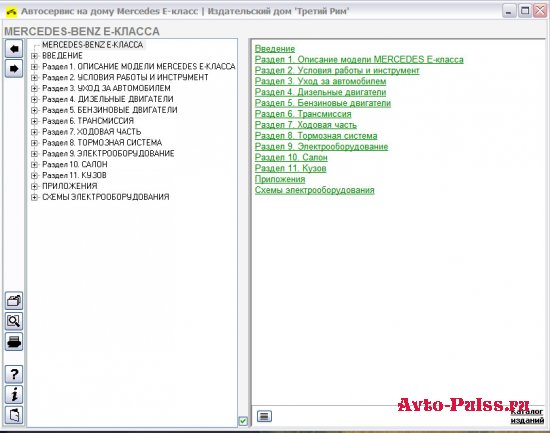Screen dimensions: 550x433
Task: Open link Раздел 2. Условия работы и инструмент
Action: click(337, 71)
